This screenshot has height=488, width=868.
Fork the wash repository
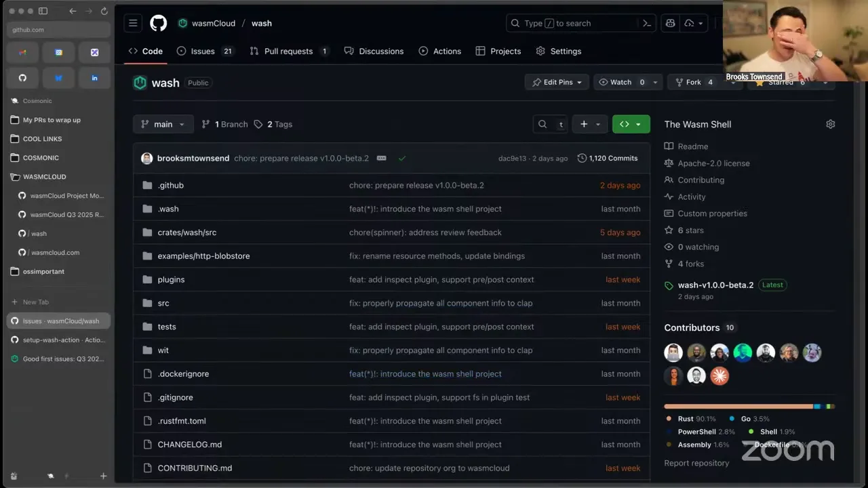click(694, 82)
